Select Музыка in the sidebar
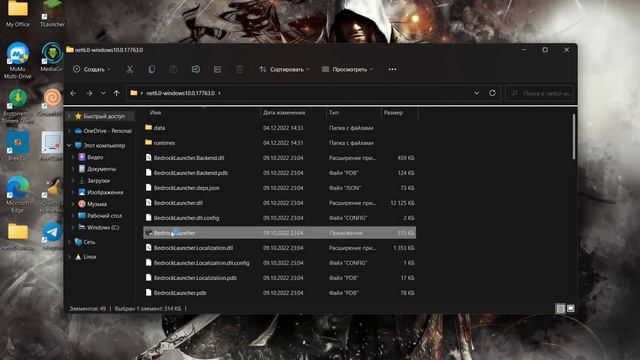 [97, 204]
